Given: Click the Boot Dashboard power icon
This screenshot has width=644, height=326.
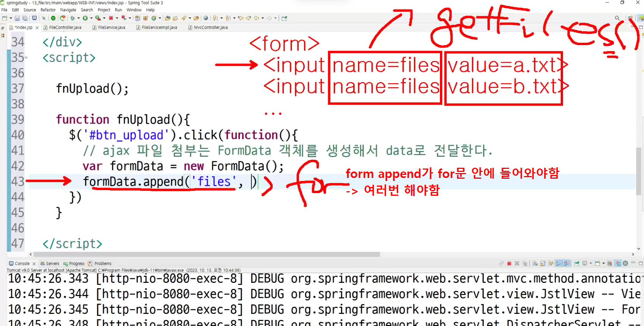Looking at the screenshot, I should click(53, 18).
